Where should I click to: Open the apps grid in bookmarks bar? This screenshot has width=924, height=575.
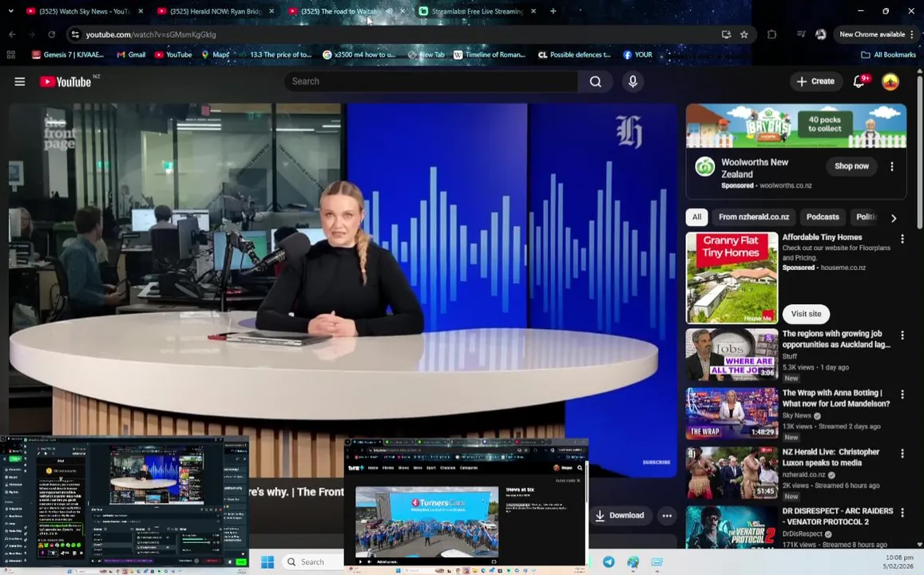pyautogui.click(x=10, y=55)
